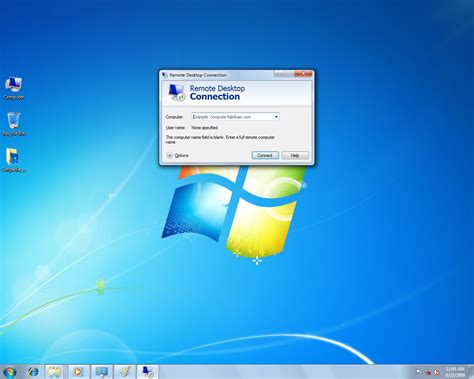The image size is (474, 379).
Task: Select the Computer desktop icon
Action: [x=14, y=88]
